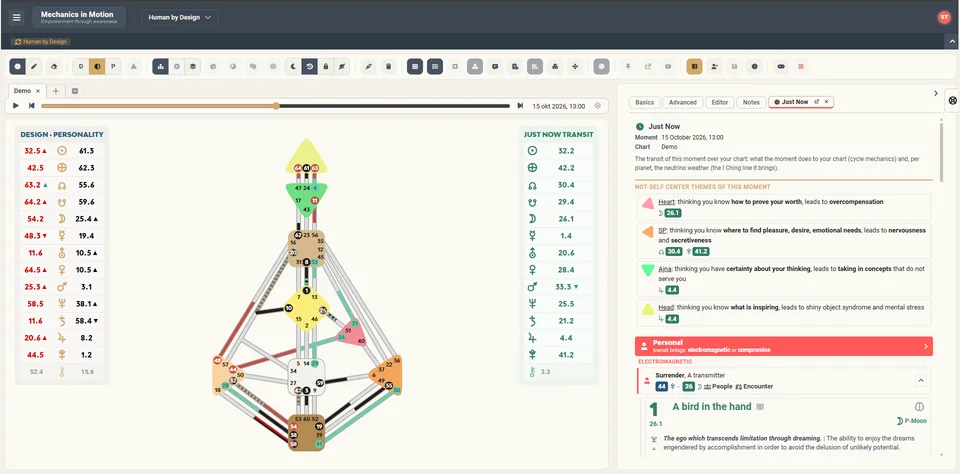Click the Mechanics in Motion logo button
This screenshot has width=960, height=474.
coord(79,17)
